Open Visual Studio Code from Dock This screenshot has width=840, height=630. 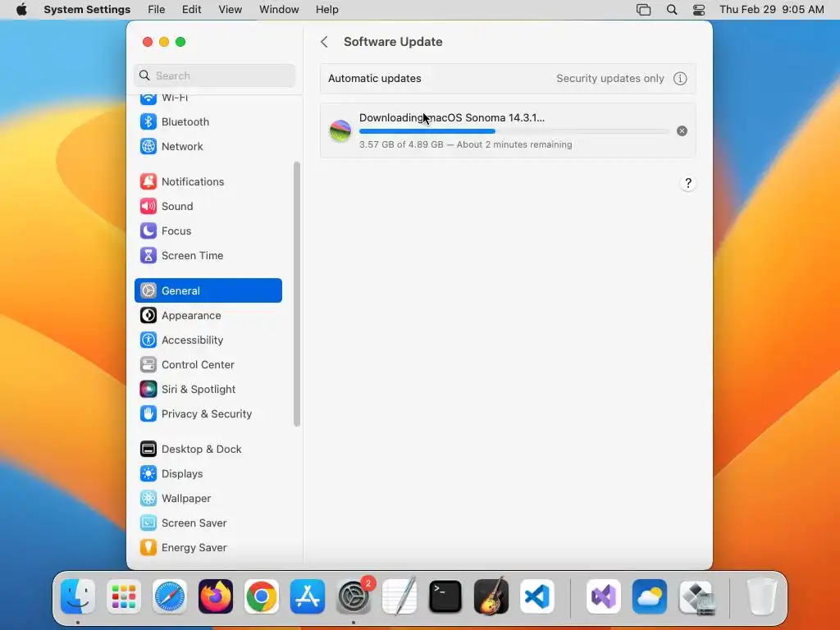(x=537, y=596)
